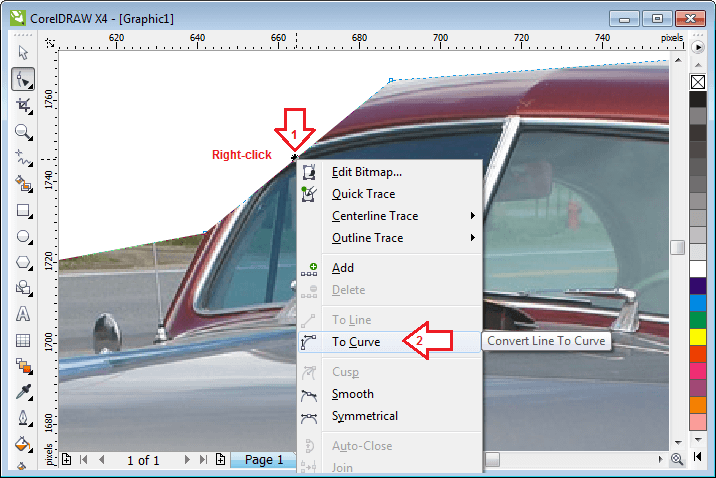Click Edit Bitmap in context menu
716x478 pixels.
366,172
